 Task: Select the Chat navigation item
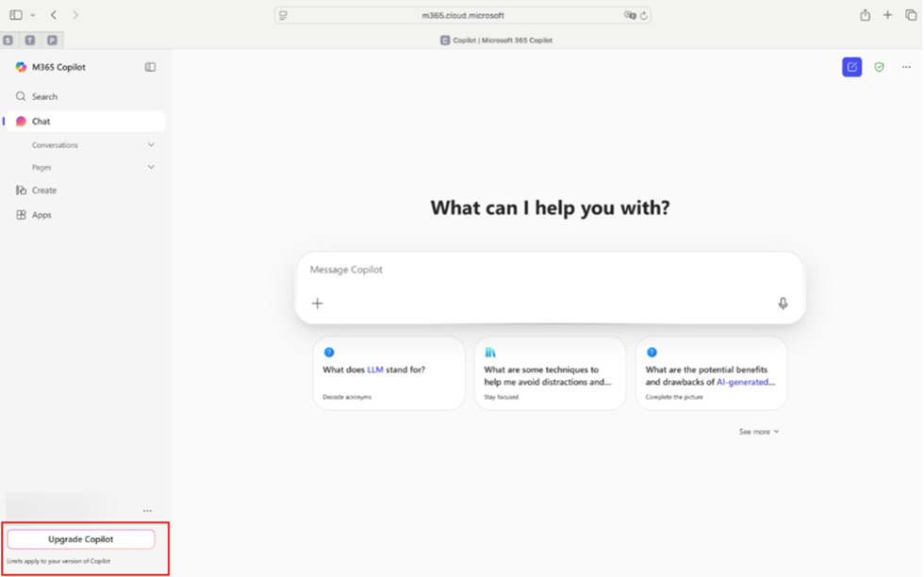[x=84, y=122]
